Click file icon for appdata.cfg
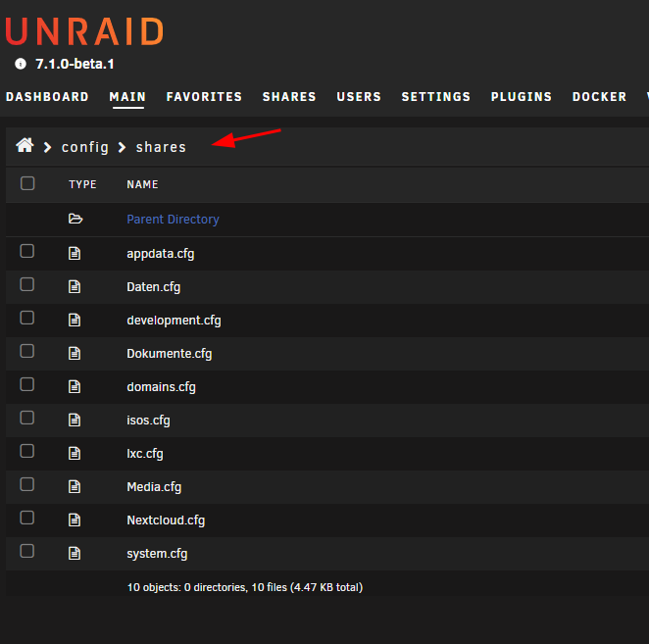This screenshot has width=649, height=644. pos(75,253)
